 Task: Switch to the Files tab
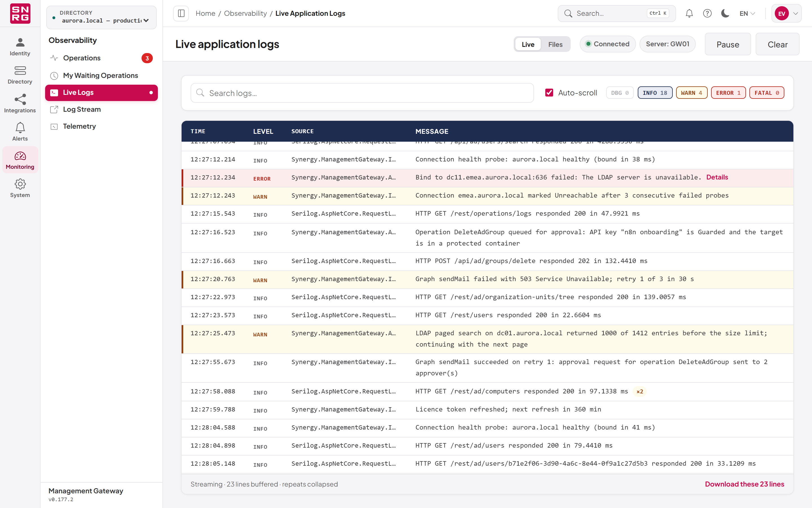(555, 44)
